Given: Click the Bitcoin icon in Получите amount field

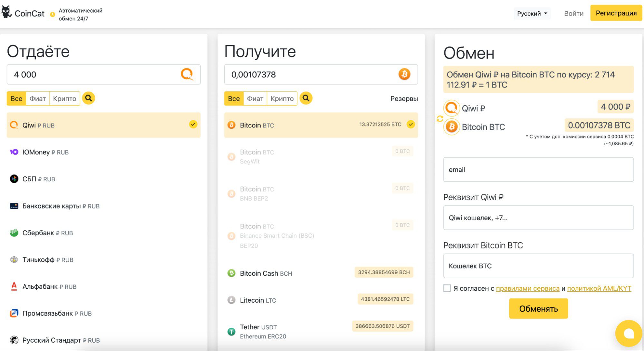Looking at the screenshot, I should tap(404, 74).
